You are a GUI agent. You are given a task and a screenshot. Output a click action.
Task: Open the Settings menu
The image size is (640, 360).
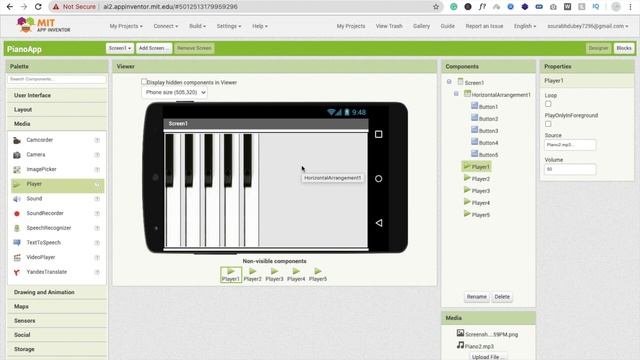click(x=229, y=26)
